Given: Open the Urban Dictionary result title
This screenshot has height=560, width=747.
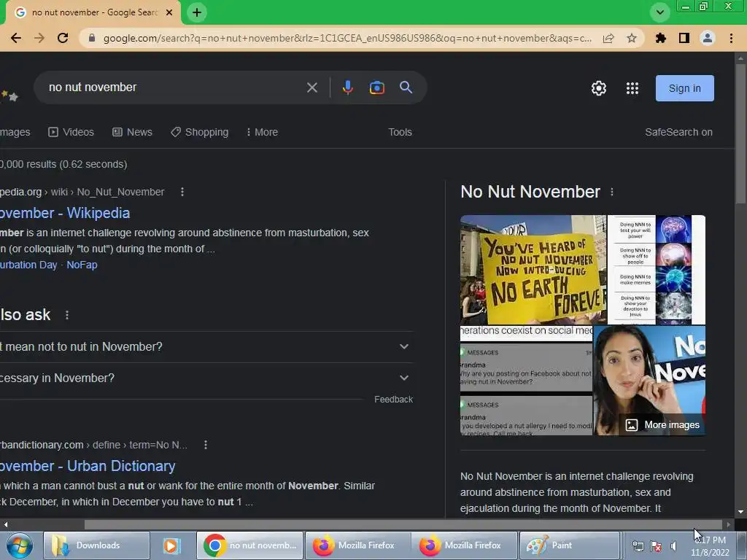Looking at the screenshot, I should coord(88,466).
